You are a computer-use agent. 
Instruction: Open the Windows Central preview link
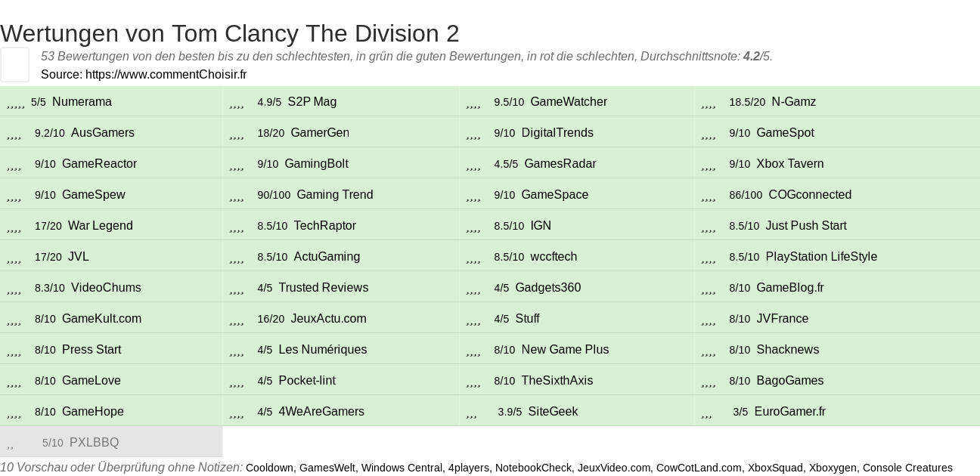coord(402,468)
